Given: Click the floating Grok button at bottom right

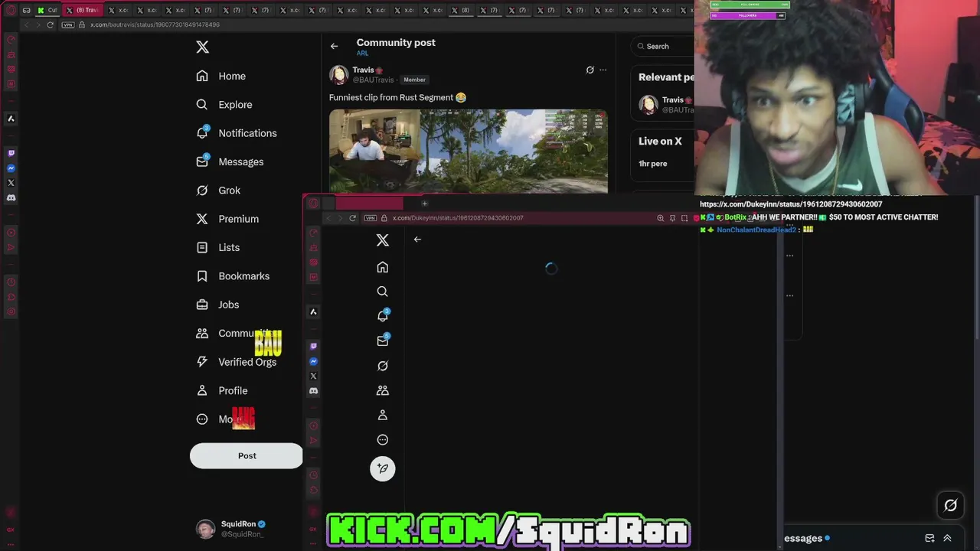Looking at the screenshot, I should [x=950, y=505].
